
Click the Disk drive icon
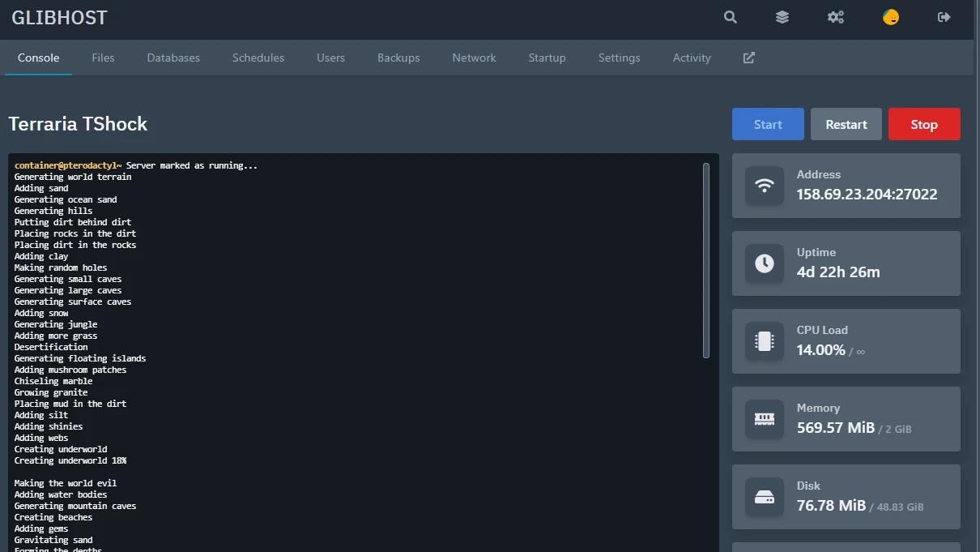[x=765, y=497]
